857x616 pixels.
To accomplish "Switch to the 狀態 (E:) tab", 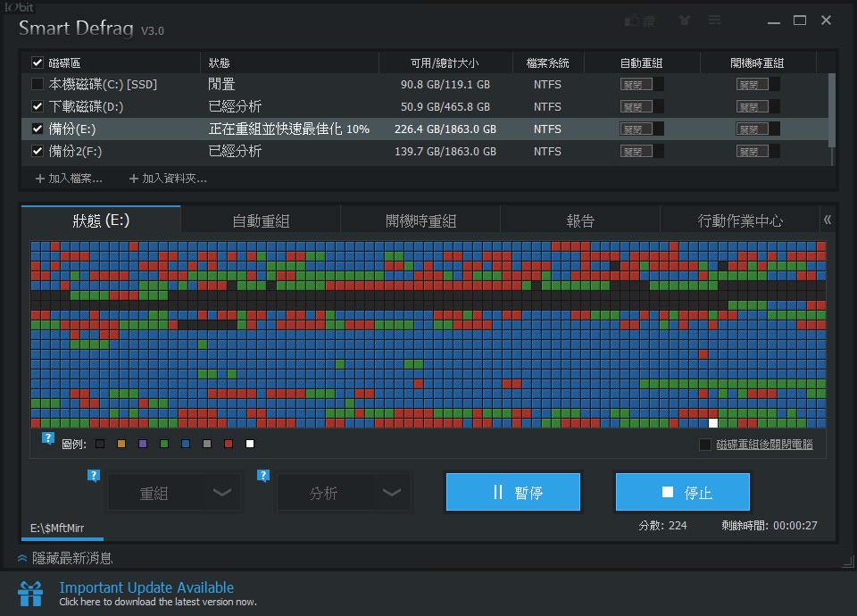I will click(x=101, y=221).
